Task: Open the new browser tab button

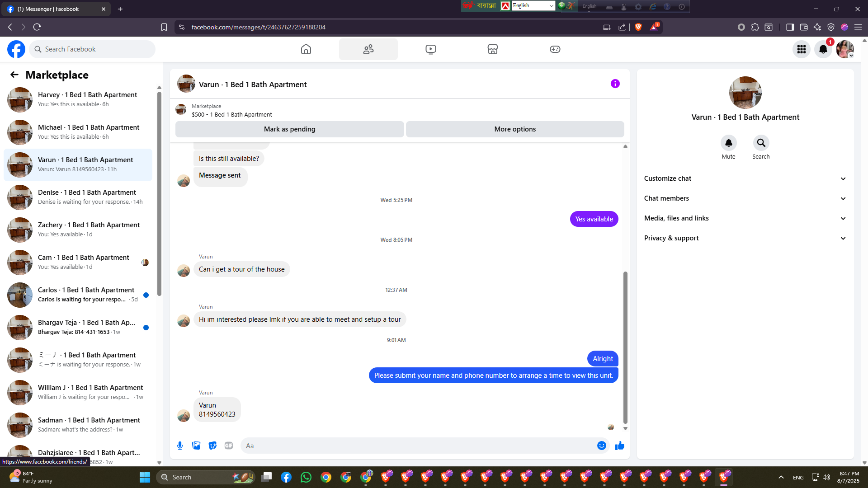Action: point(120,9)
